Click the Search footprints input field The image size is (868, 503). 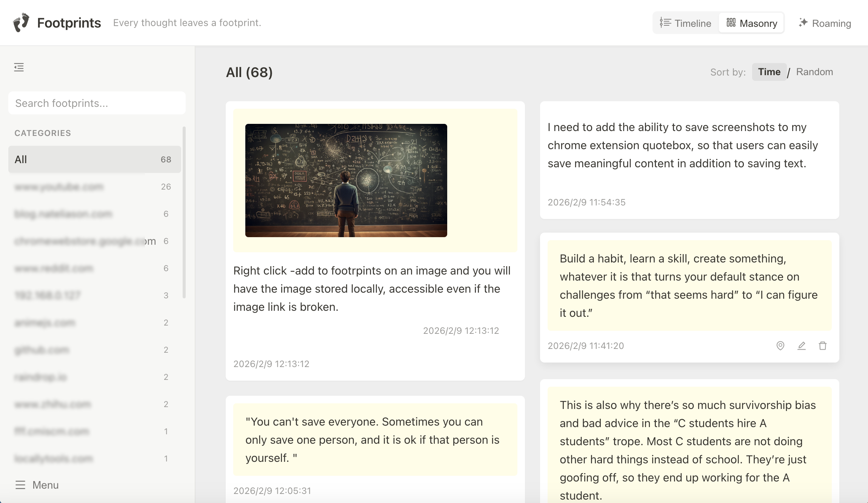pyautogui.click(x=97, y=103)
